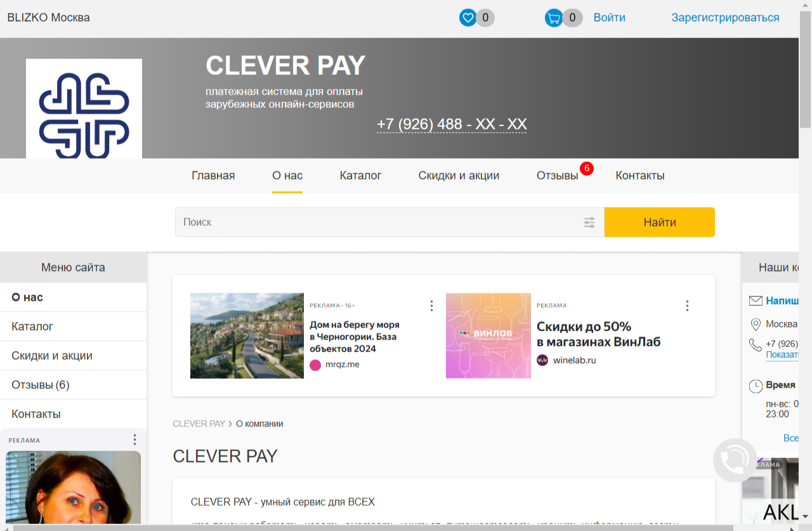Image resolution: width=812 pixels, height=531 pixels.
Task: Open Скидки и акции in site menu
Action: pyautogui.click(x=74, y=355)
